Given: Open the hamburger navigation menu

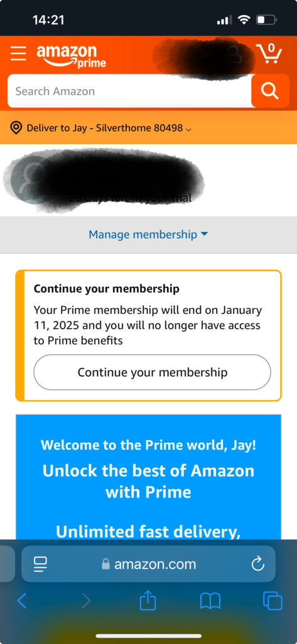Looking at the screenshot, I should point(18,53).
